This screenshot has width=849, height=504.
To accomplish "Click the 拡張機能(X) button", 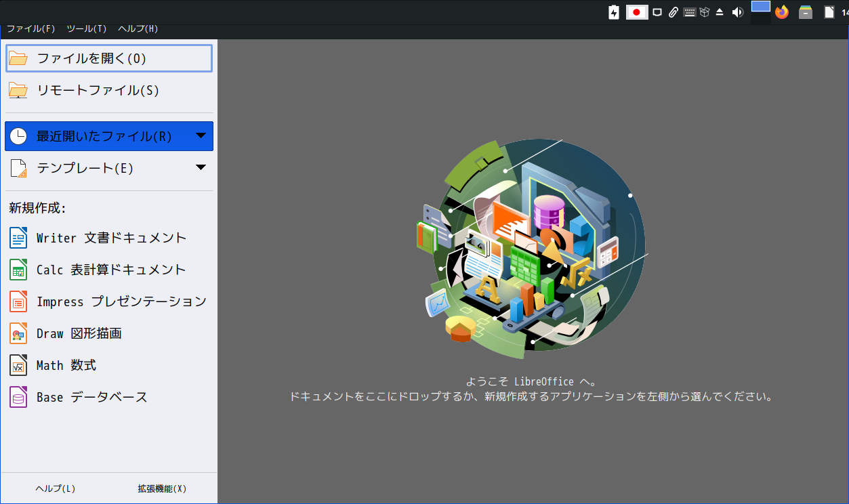I will coord(162,488).
